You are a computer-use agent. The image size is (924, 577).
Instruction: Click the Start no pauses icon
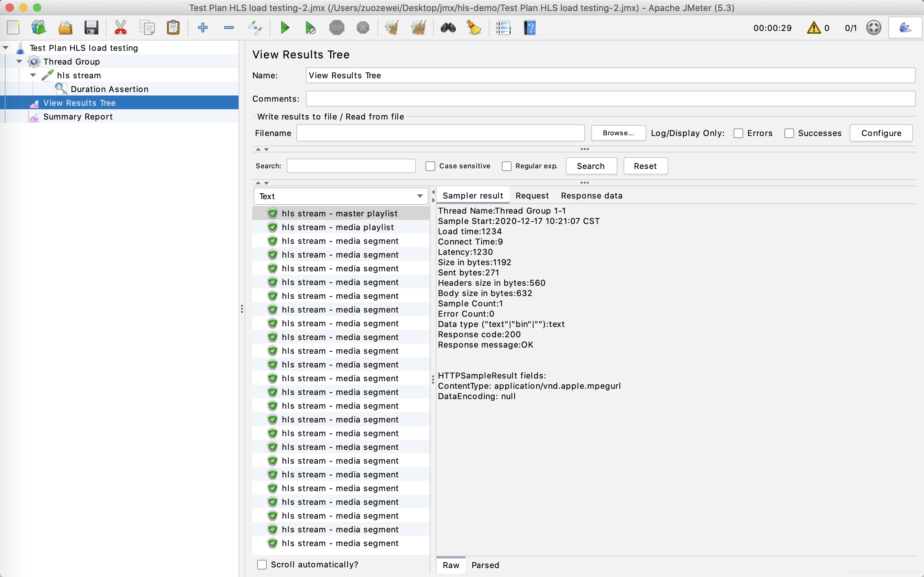(x=310, y=28)
